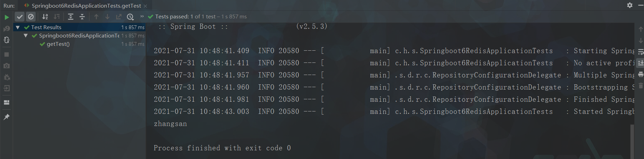Viewport: 644px width, 159px height.
Task: Close the Springboot6RedisApplicationTests.getTest tab
Action: (x=145, y=6)
